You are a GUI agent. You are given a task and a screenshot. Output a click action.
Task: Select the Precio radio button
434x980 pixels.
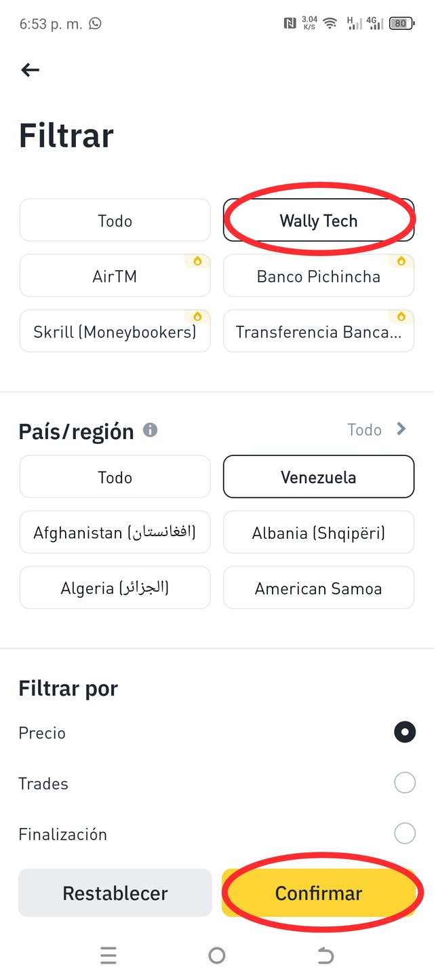tap(405, 732)
